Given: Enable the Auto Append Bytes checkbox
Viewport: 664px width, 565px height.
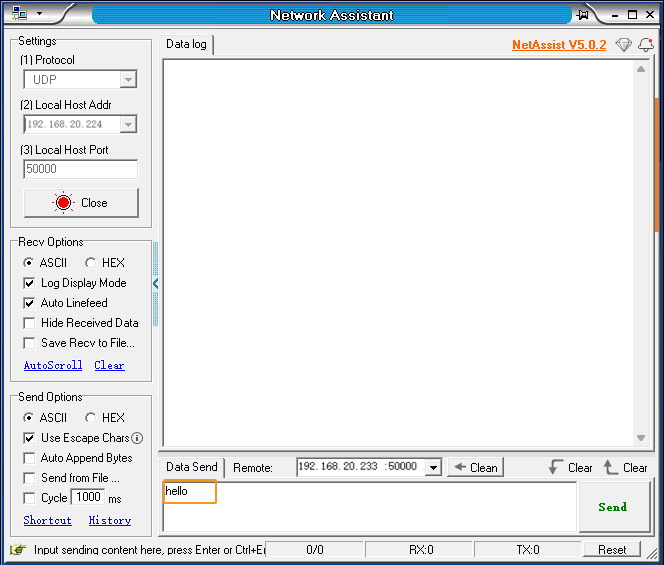Looking at the screenshot, I should click(x=29, y=458).
